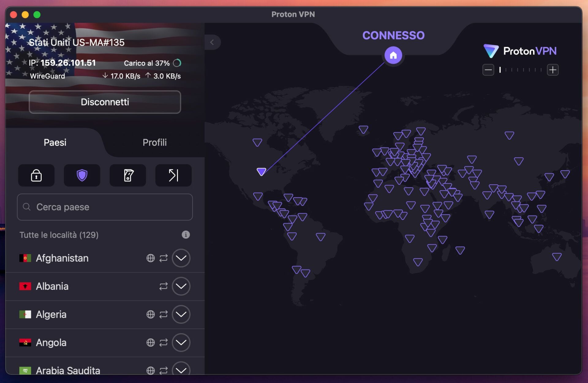Expand the Albania server list

click(x=181, y=286)
